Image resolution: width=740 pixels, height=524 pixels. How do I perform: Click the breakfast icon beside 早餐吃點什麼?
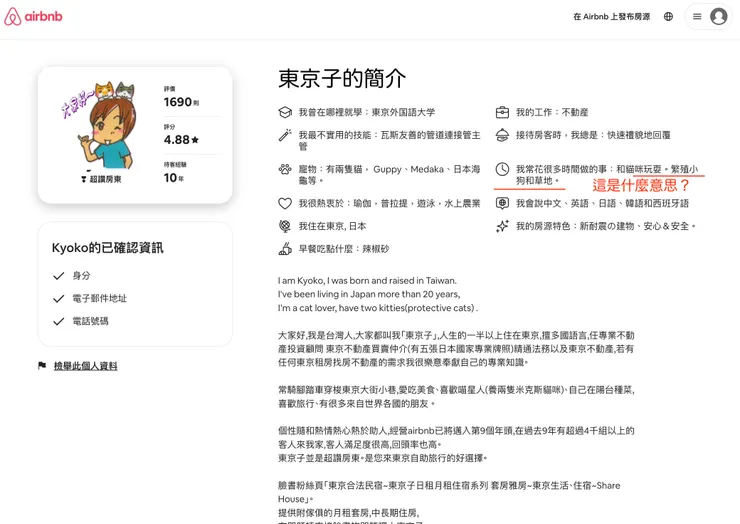285,249
